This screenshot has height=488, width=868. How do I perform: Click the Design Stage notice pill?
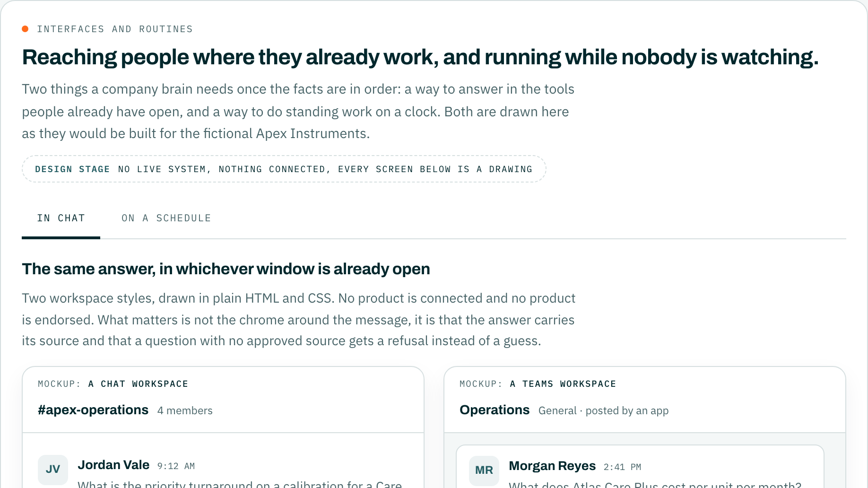coord(284,169)
